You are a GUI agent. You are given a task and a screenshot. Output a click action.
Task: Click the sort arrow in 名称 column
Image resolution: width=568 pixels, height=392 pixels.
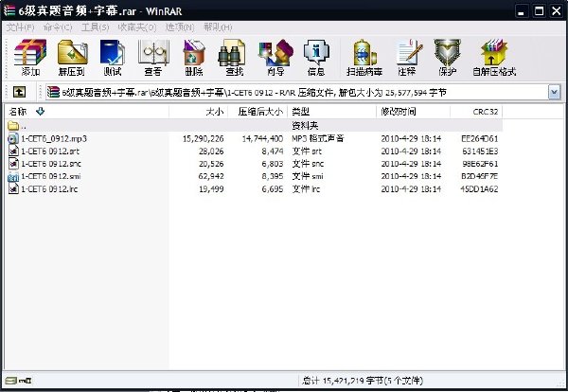click(40, 112)
